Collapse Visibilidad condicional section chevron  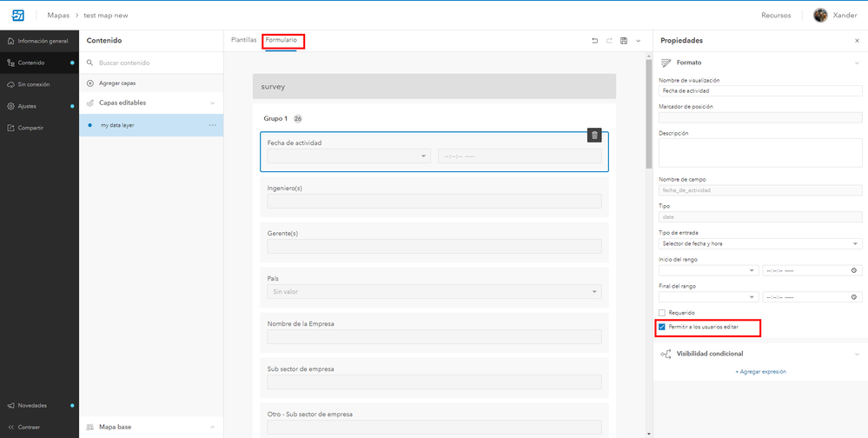coord(857,354)
